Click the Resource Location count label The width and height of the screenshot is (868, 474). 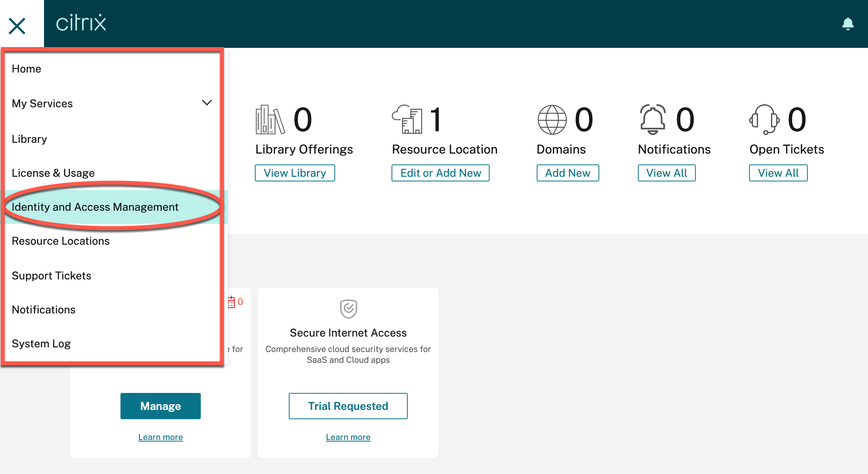445,149
